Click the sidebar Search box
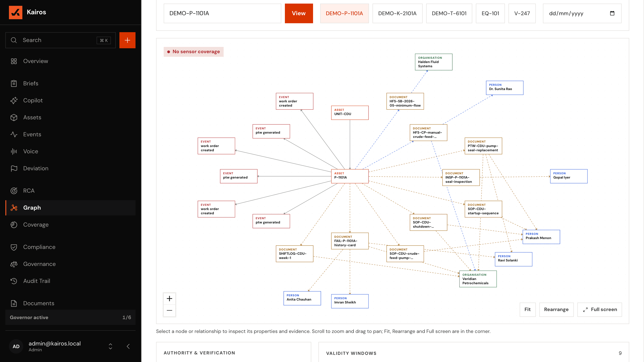The image size is (644, 362). (61, 40)
